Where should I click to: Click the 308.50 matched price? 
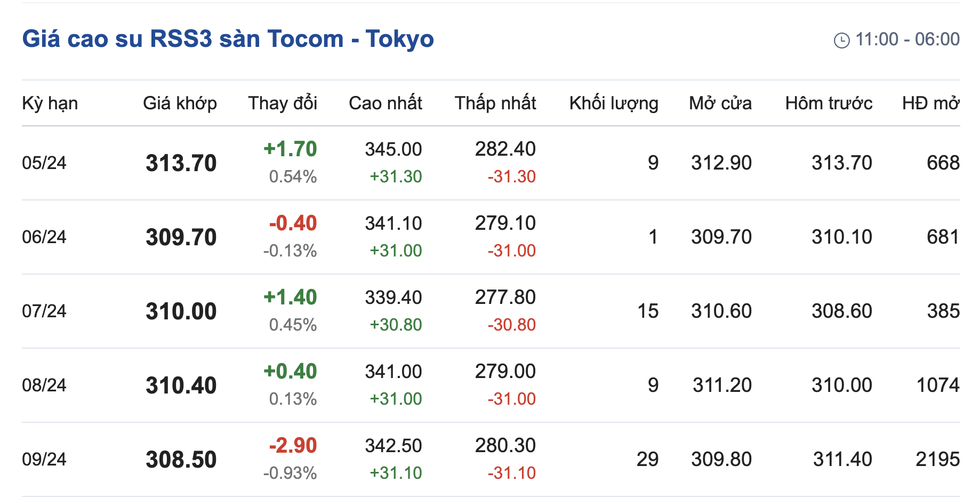tap(181, 460)
